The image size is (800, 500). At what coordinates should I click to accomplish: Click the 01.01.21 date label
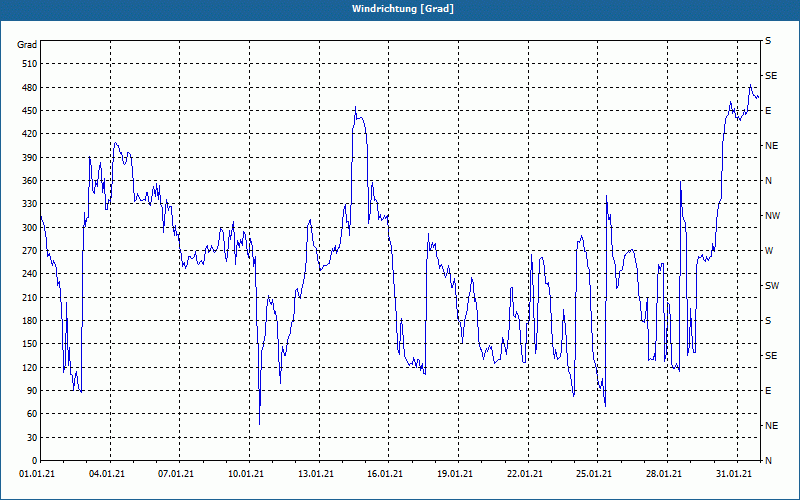click(37, 474)
